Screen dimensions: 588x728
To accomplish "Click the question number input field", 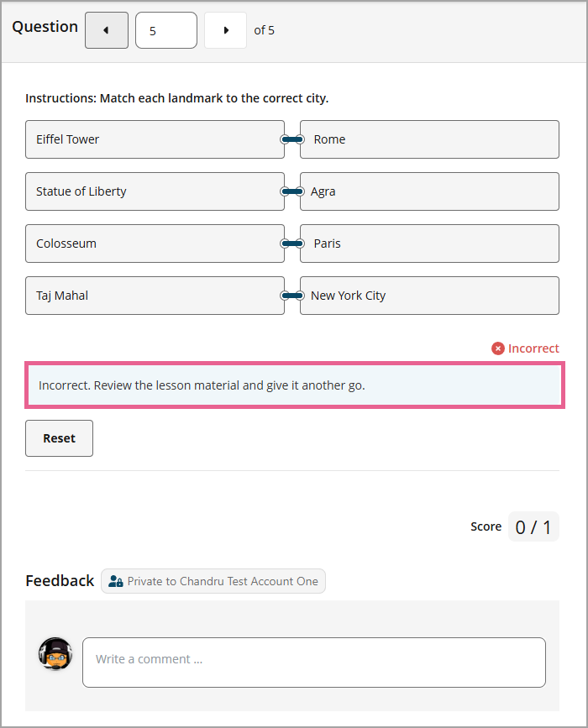I will click(165, 30).
